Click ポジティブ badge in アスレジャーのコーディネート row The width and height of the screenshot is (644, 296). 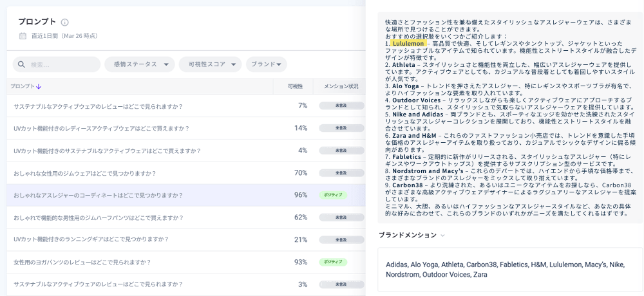tap(333, 195)
